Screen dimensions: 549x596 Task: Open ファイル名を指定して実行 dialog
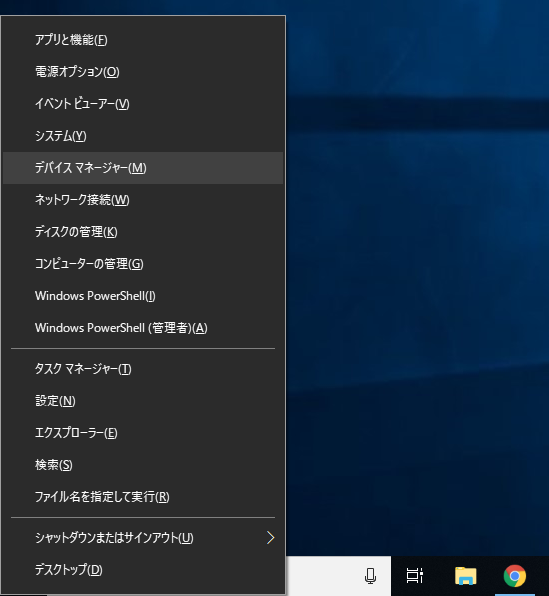point(143,496)
